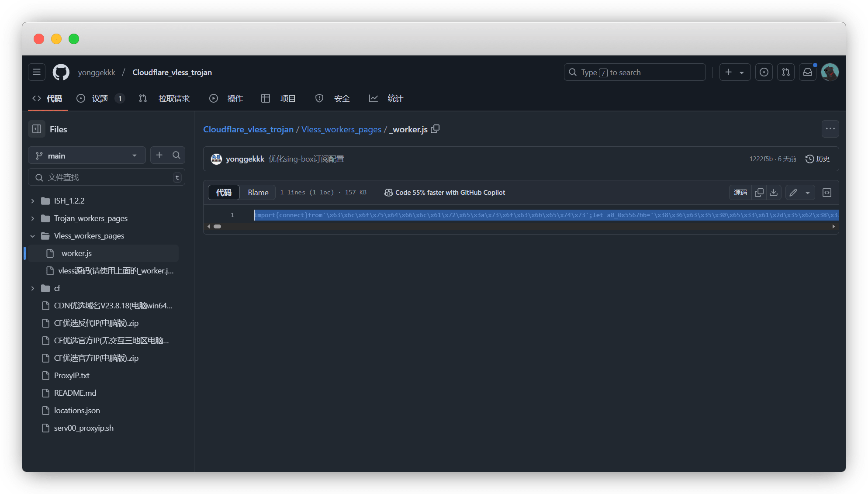Open Vless_workers_pages breadcrumb link
Viewport: 868px width, 494px height.
(341, 129)
